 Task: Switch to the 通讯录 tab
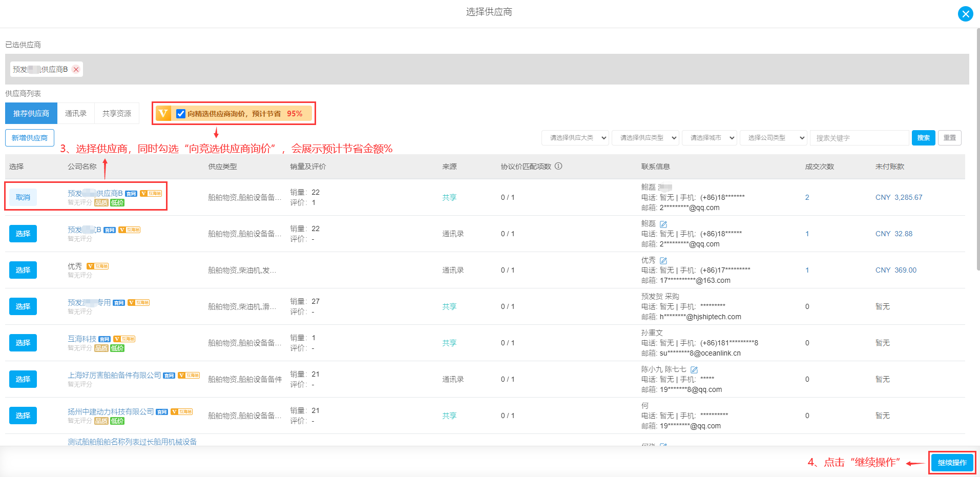[x=76, y=113]
